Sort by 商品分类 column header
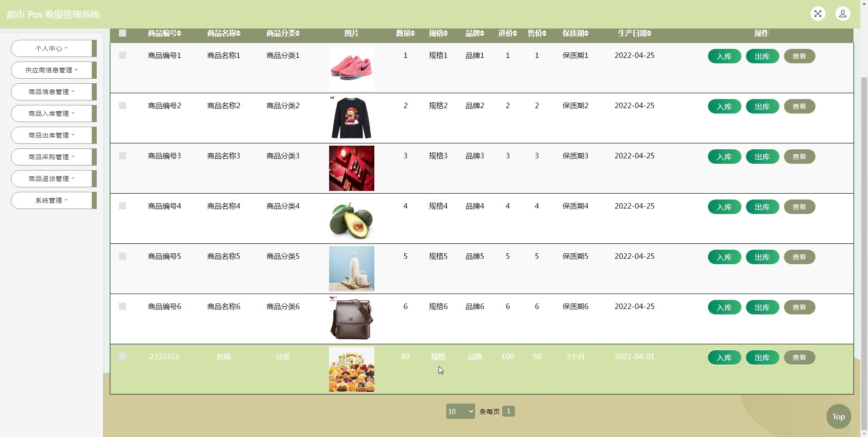The image size is (868, 437). tap(283, 33)
